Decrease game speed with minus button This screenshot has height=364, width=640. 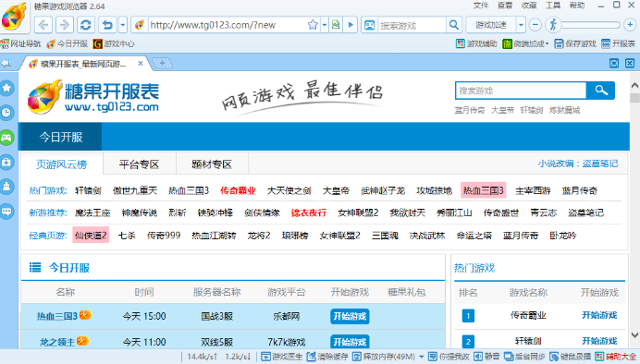[535, 25]
